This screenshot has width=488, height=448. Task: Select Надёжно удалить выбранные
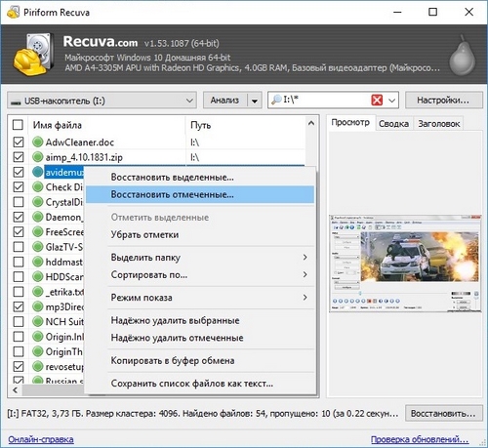(200, 320)
